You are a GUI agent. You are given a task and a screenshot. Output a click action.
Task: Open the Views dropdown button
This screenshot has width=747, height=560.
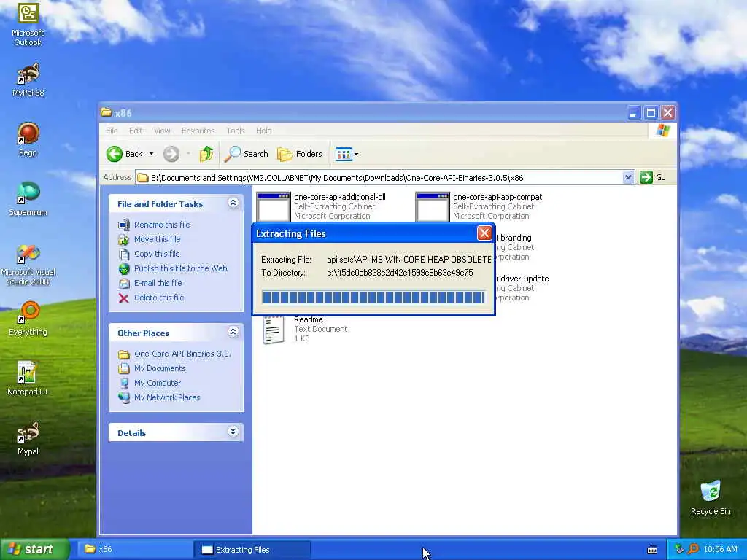pos(347,154)
